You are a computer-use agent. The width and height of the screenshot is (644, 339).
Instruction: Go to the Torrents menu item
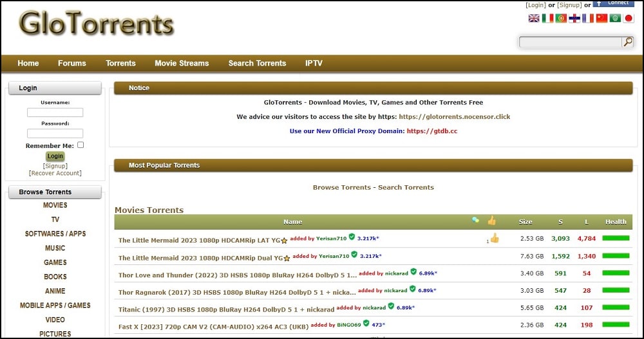click(120, 63)
